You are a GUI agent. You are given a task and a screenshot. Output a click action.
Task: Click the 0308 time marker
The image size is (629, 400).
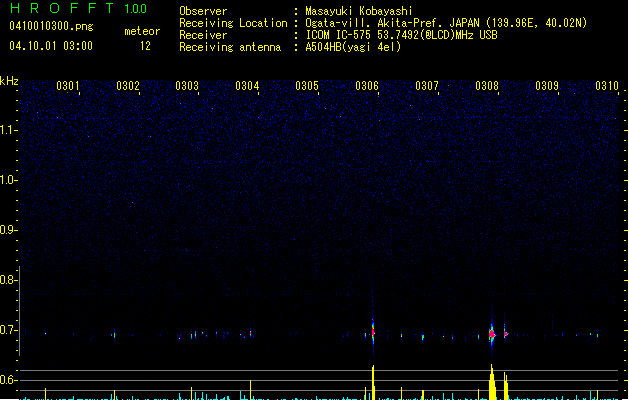pos(487,85)
